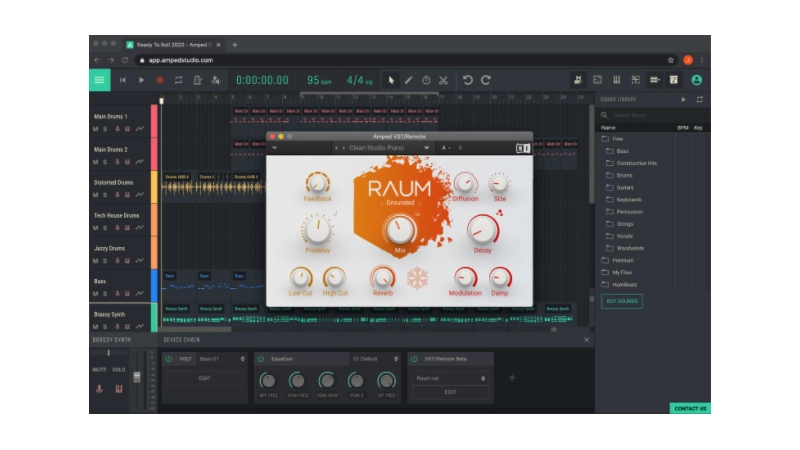Start playback with the play button
800x450 pixels.
point(141,80)
